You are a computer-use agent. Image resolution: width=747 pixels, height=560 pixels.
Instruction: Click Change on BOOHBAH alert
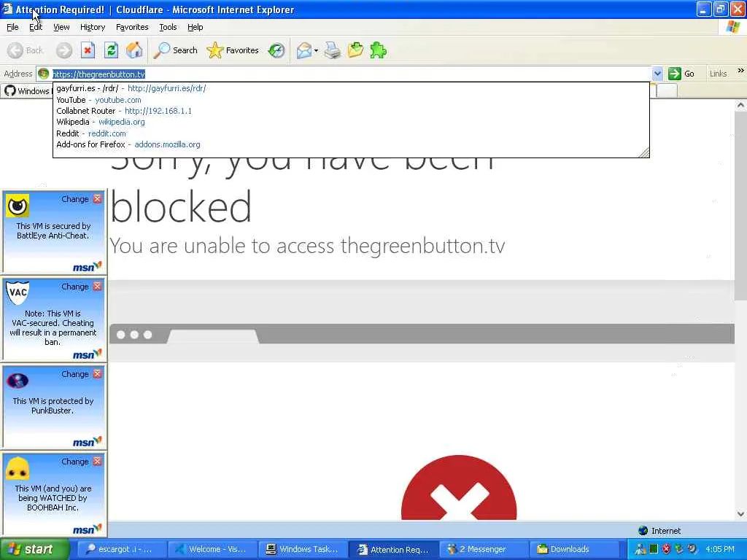[75, 462]
